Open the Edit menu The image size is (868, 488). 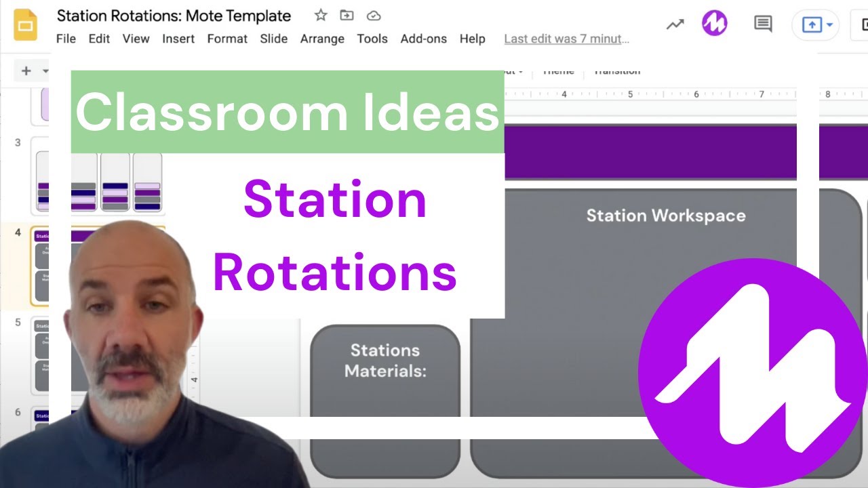pyautogui.click(x=99, y=39)
